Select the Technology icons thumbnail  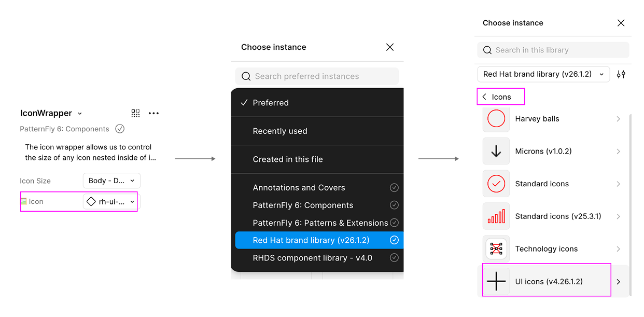496,249
